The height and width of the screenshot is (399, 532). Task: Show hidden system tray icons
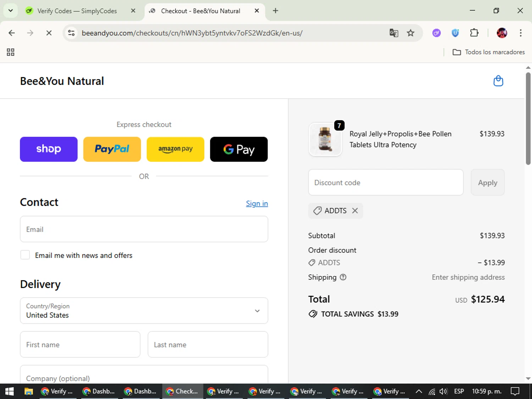pos(419,391)
